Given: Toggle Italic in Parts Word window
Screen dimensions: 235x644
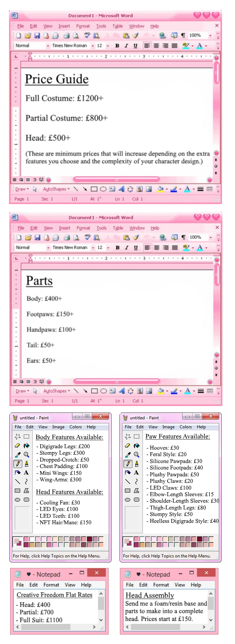Looking at the screenshot, I should coord(127,248).
